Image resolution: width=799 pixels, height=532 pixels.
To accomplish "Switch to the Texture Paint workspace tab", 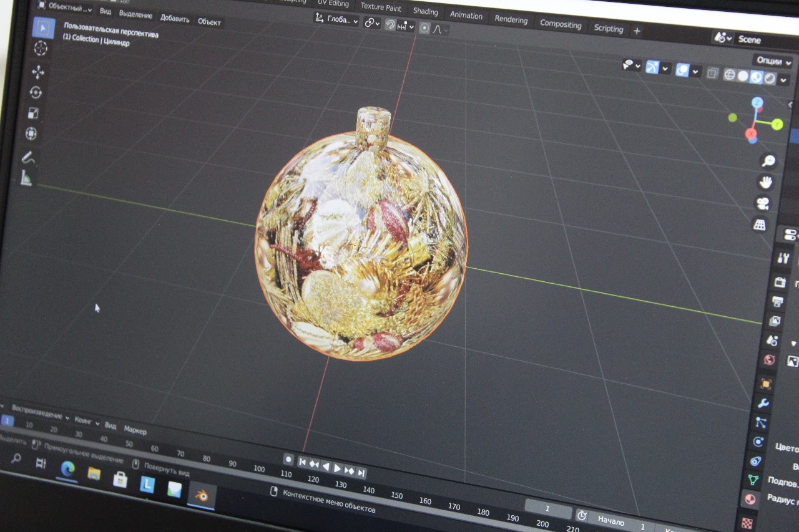I will 381,7.
